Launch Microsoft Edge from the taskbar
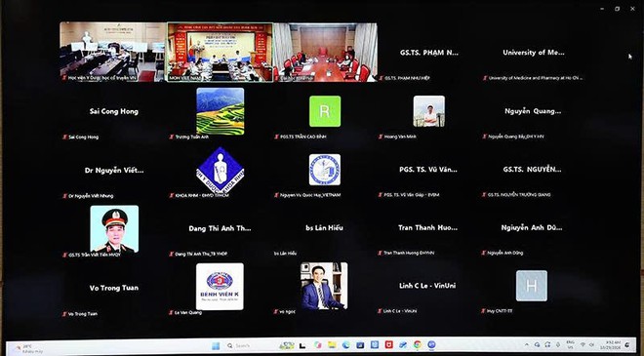 click(345, 345)
